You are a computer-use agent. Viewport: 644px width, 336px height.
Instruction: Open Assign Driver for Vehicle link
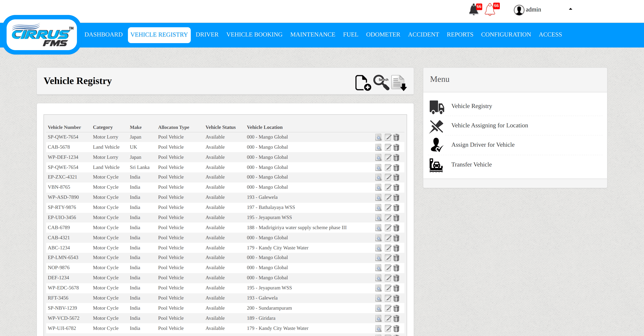pos(483,145)
